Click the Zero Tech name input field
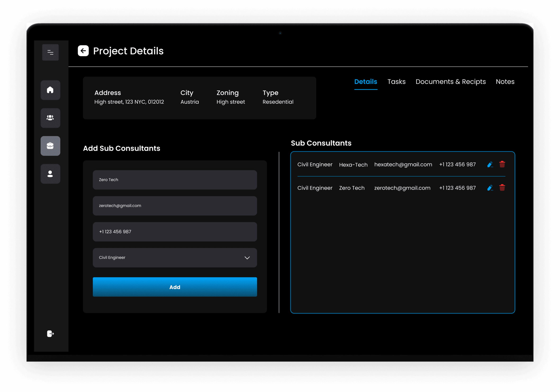Image resolution: width=560 pixels, height=392 pixels. 175,180
